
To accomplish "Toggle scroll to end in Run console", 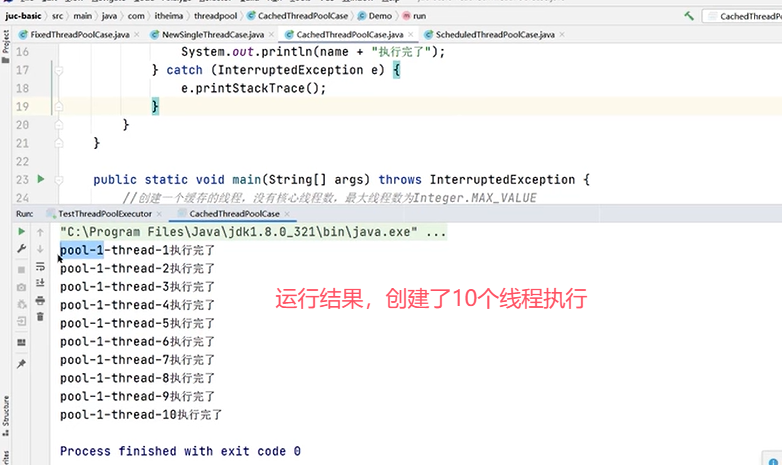I will [40, 283].
